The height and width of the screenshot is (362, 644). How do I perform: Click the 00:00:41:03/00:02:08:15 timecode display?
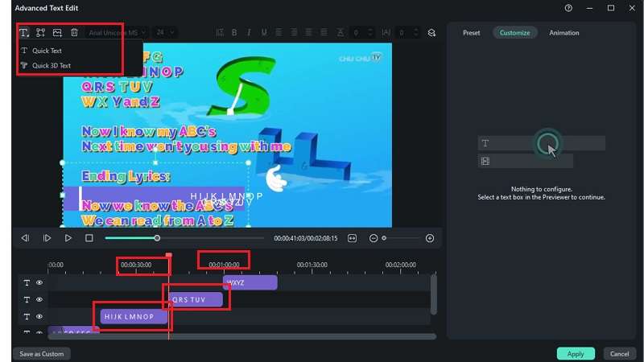tap(306, 238)
